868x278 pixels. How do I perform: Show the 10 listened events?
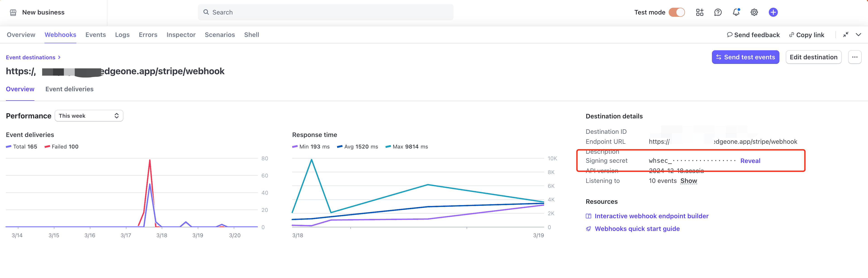tap(688, 181)
